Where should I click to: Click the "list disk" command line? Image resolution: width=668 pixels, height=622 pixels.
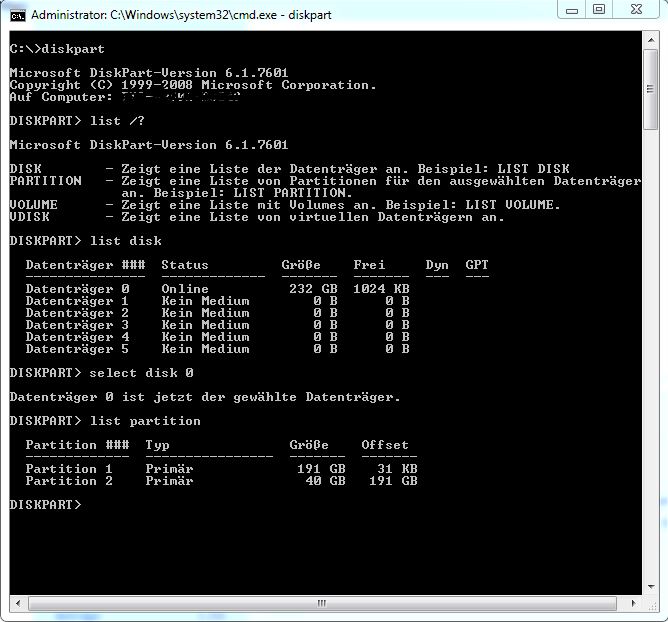85,241
